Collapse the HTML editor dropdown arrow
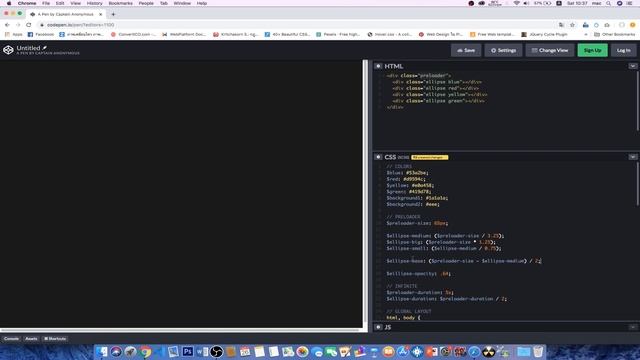Screen dimensions: 640x360 [x=633, y=66]
